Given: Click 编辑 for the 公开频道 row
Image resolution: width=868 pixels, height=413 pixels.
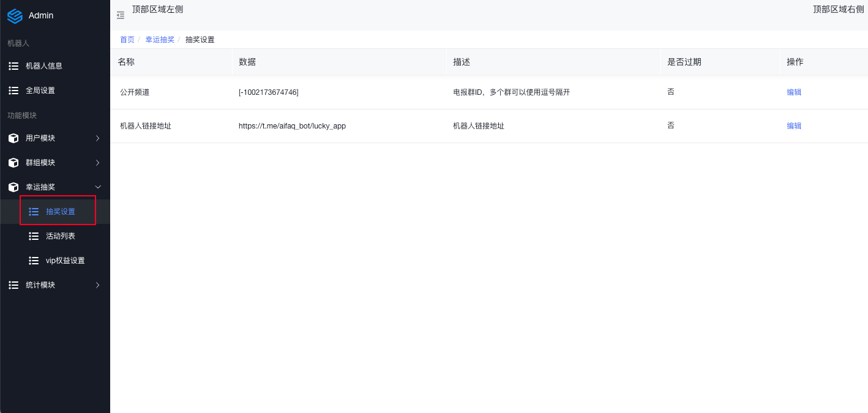Looking at the screenshot, I should point(794,92).
